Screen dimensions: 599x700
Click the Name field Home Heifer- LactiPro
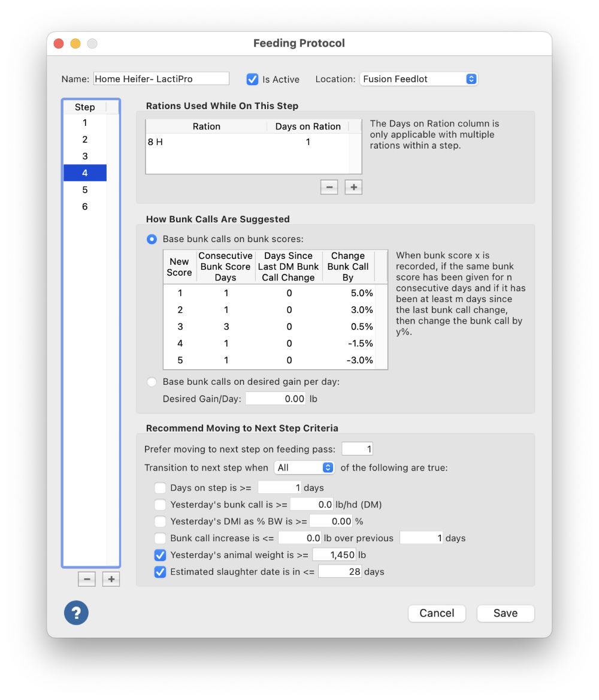point(161,79)
